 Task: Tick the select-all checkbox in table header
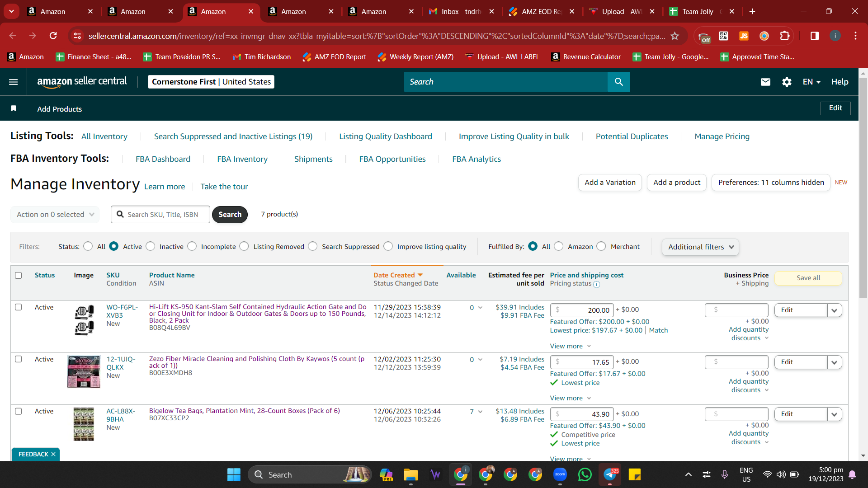coord(19,275)
